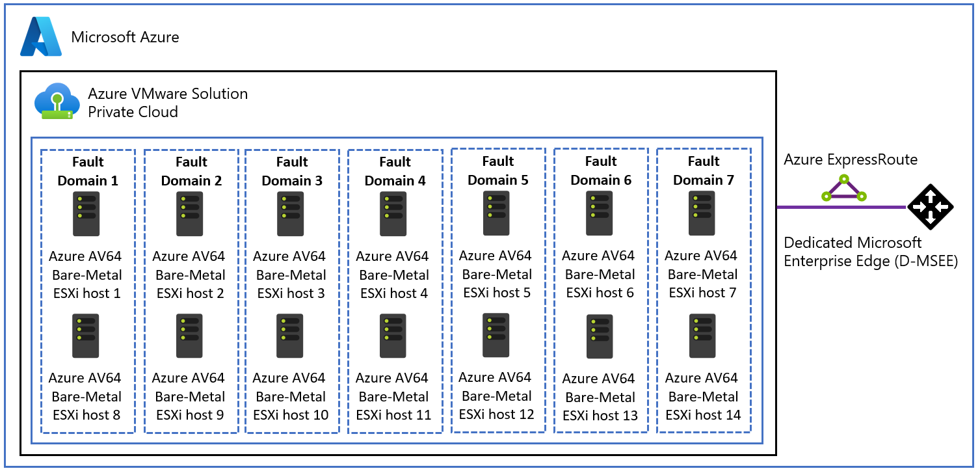Pick the server icon above ESXi host 10
Viewport: 980px width, 473px height.
click(290, 336)
